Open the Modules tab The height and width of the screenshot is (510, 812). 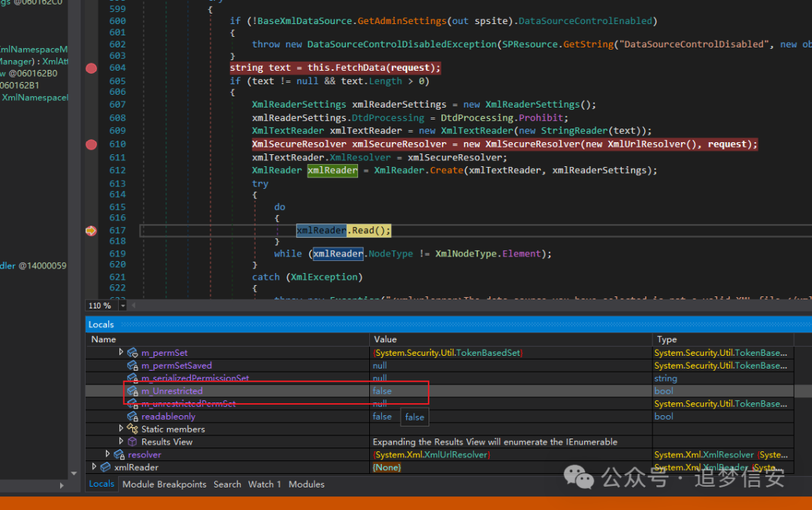307,484
